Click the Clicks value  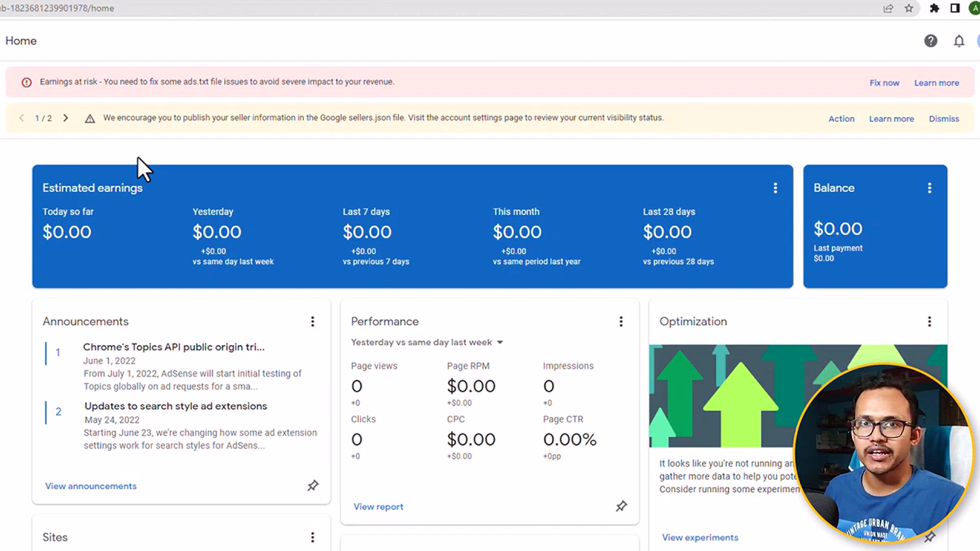click(x=357, y=439)
